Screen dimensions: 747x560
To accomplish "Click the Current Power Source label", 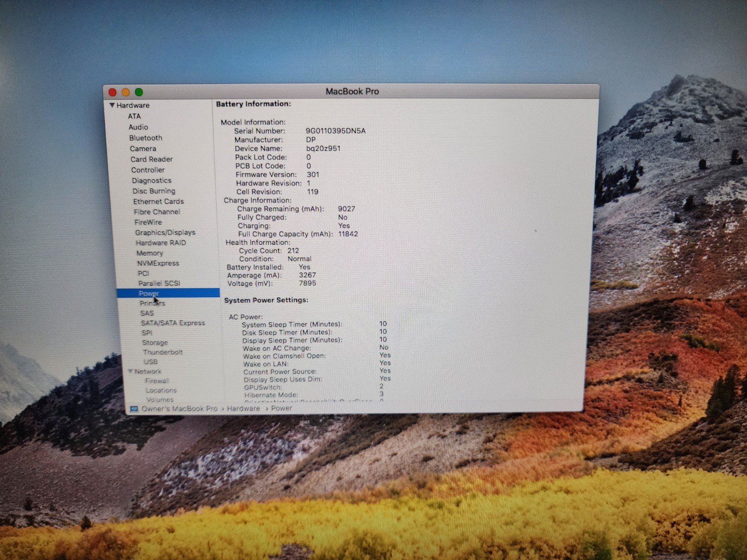I will tap(280, 372).
